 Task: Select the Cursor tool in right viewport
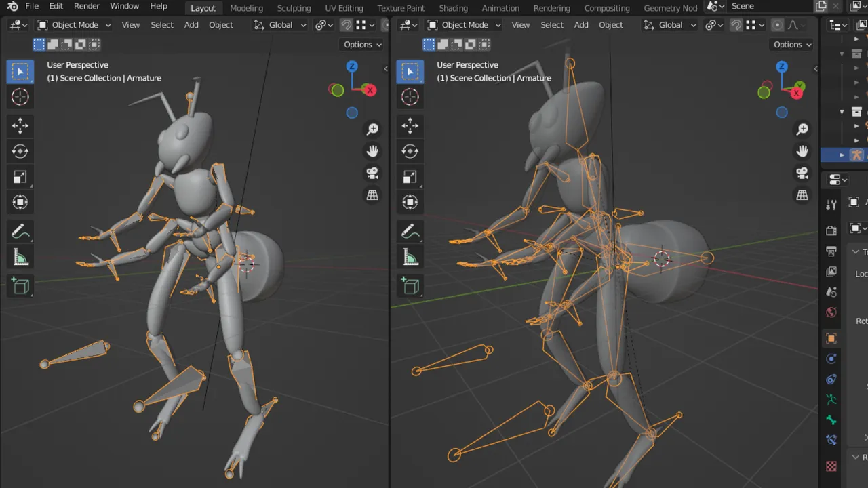[410, 97]
